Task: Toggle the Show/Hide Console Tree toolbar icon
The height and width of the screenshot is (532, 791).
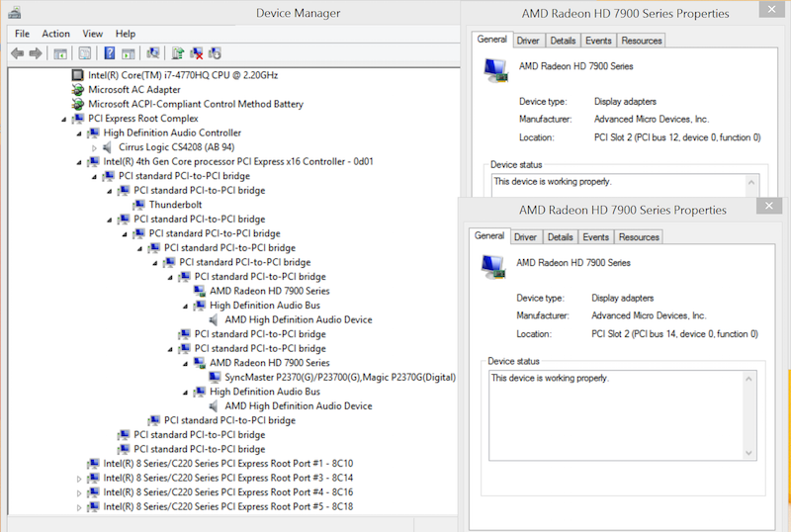Action: (x=60, y=53)
